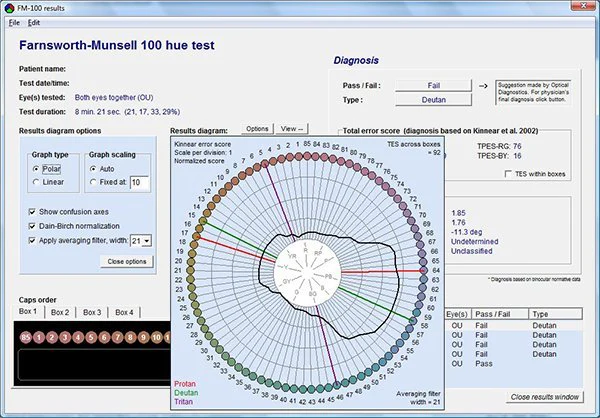Click the Both eyes together (OU) text
Image resolution: width=600 pixels, height=418 pixels.
coord(114,97)
